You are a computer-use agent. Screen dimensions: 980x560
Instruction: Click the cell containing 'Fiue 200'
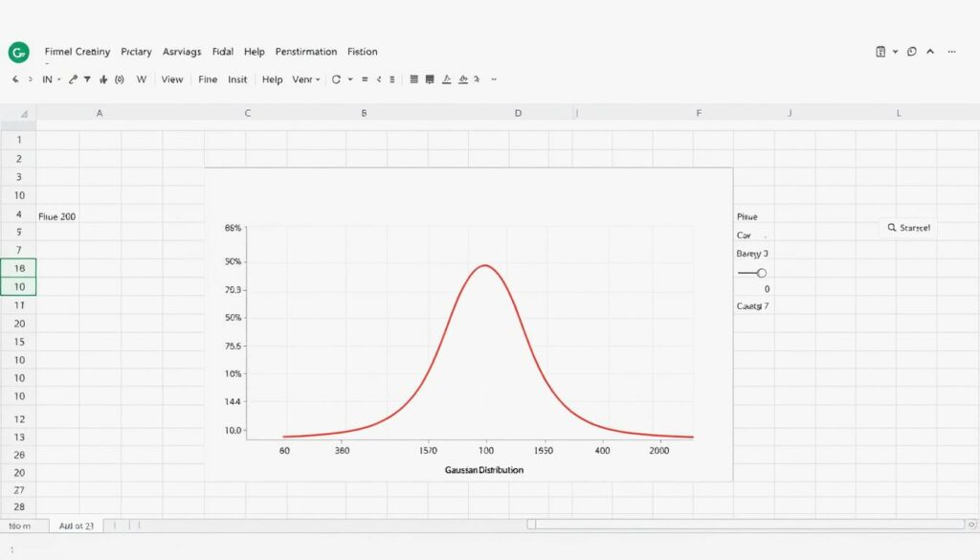click(x=57, y=217)
